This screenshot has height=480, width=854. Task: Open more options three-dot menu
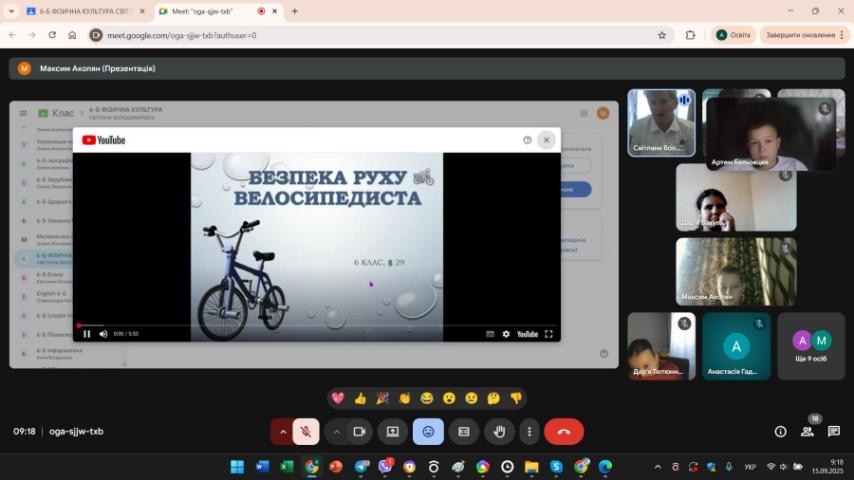(x=529, y=432)
